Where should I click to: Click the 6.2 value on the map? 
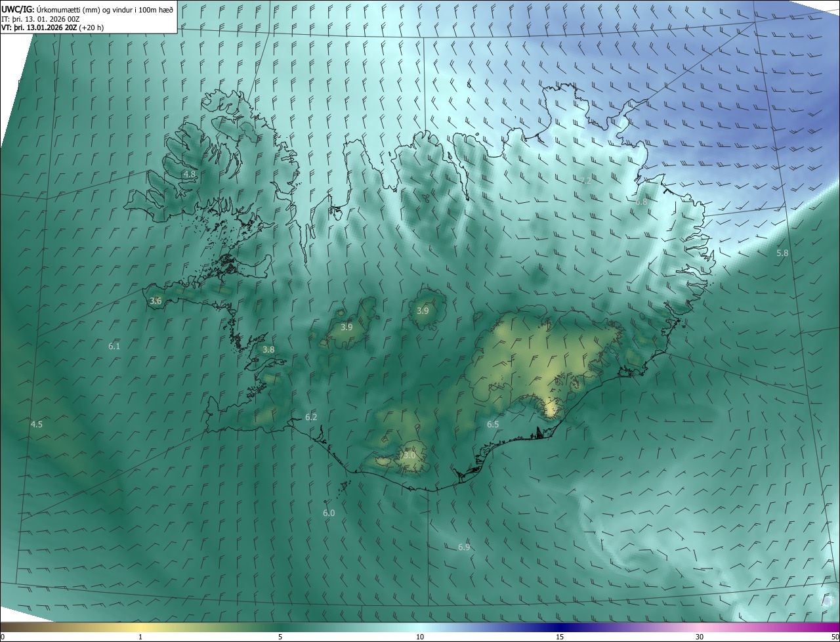tap(311, 417)
